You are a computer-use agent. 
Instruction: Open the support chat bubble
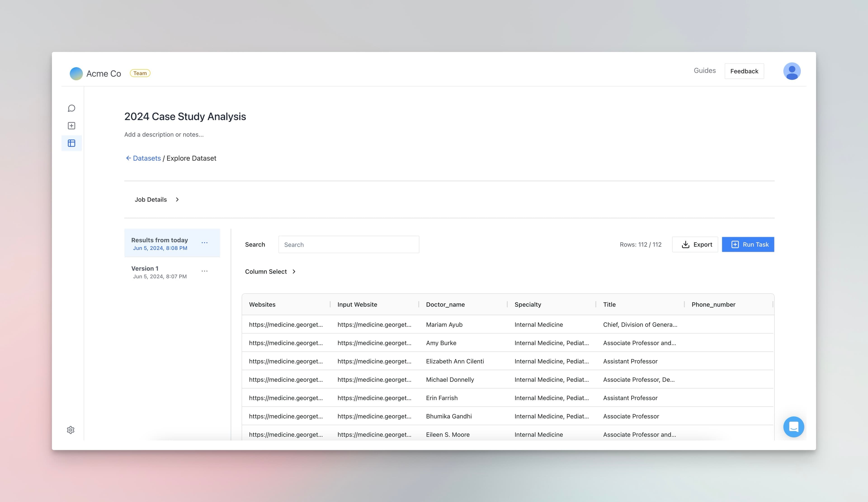pos(794,427)
